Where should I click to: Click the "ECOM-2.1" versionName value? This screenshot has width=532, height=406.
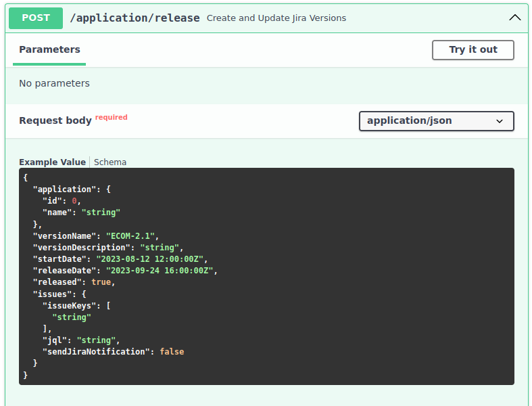pos(132,235)
